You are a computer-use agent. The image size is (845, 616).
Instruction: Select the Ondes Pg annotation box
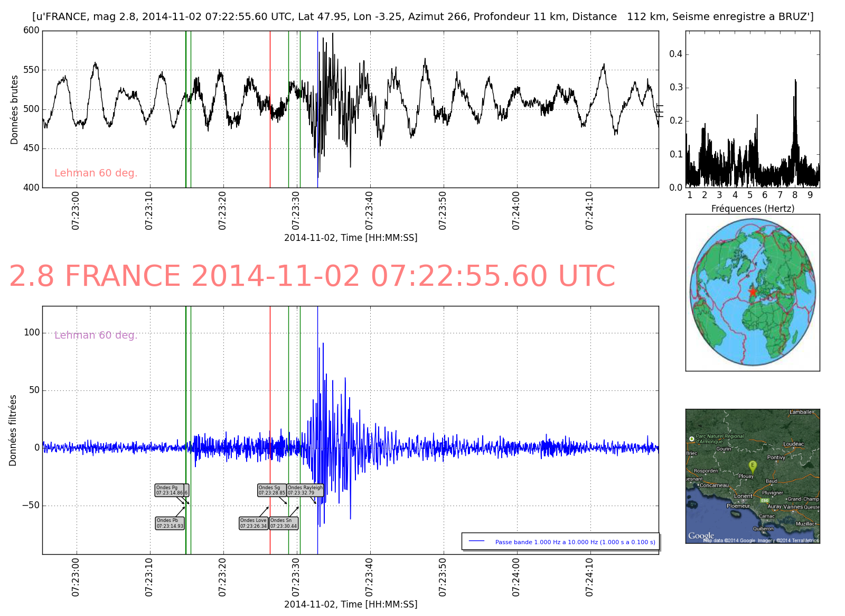(x=170, y=490)
